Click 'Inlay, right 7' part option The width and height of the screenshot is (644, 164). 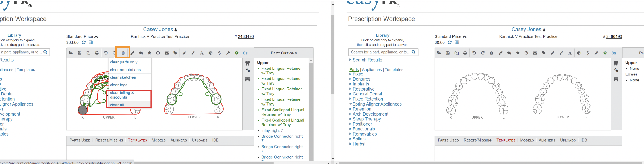(x=272, y=130)
